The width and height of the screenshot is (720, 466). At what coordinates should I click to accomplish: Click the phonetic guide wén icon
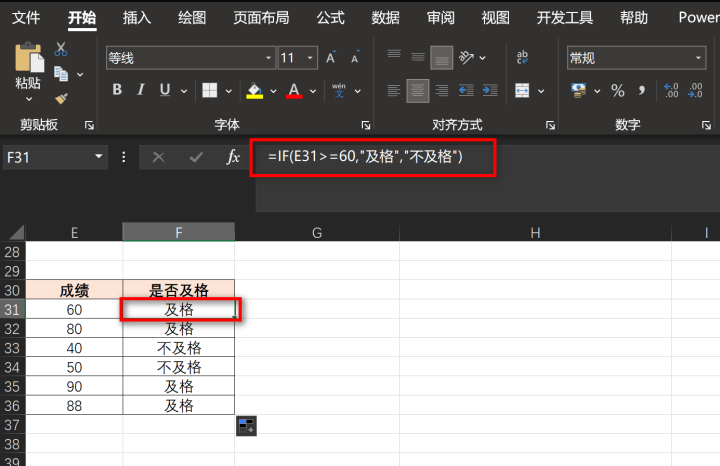pos(339,90)
